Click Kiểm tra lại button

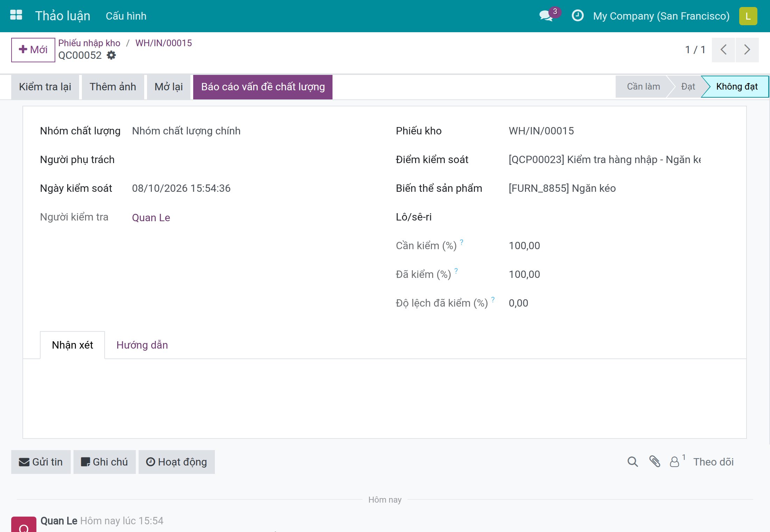[45, 87]
